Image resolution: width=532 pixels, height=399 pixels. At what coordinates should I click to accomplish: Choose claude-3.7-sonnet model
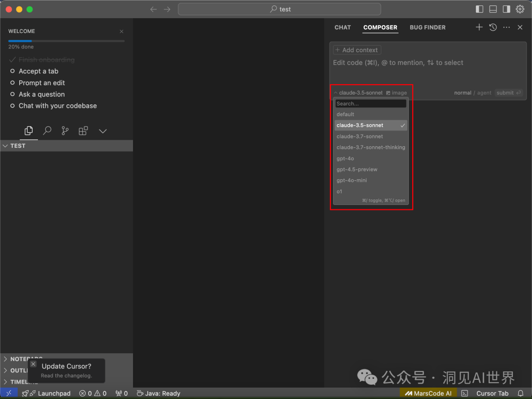pyautogui.click(x=371, y=136)
